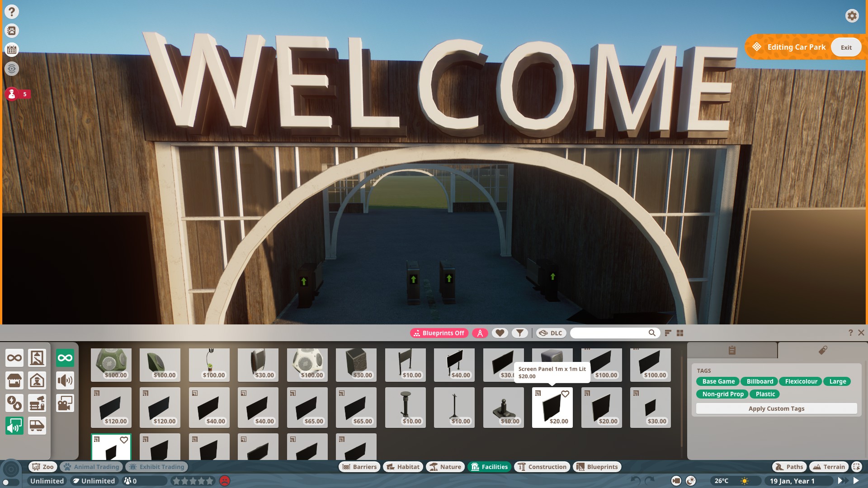Select the green speakers and screens category

click(x=14, y=426)
